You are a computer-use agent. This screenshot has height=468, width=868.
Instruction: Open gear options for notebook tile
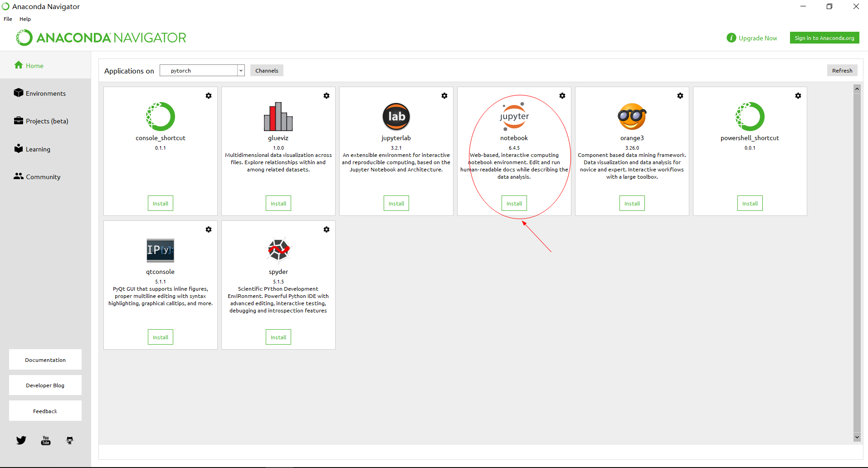click(x=562, y=96)
